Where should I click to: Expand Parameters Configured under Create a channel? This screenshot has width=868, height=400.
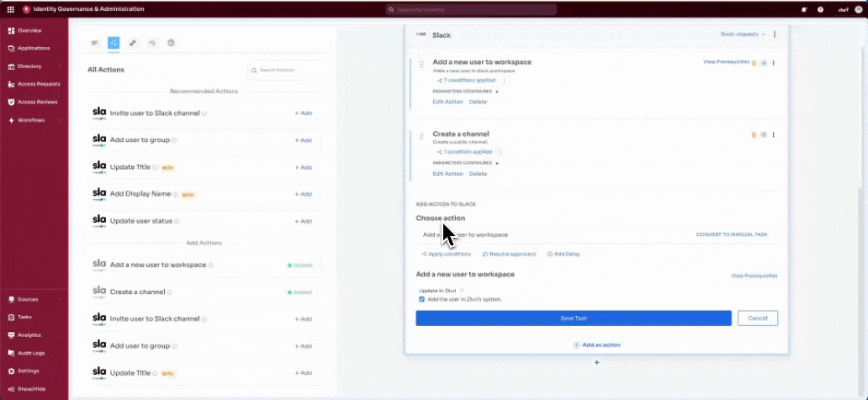[465, 163]
